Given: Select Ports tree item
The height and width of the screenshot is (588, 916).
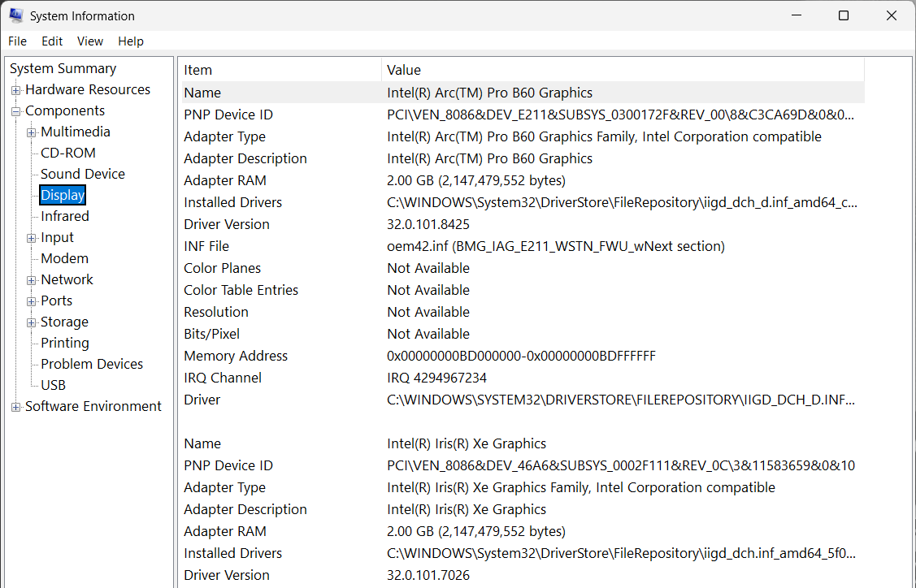Looking at the screenshot, I should 57,300.
